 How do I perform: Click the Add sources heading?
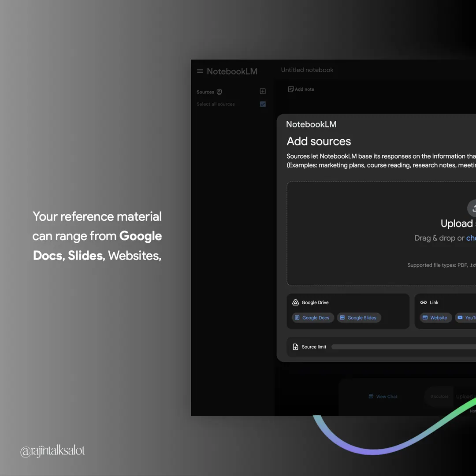click(x=319, y=141)
